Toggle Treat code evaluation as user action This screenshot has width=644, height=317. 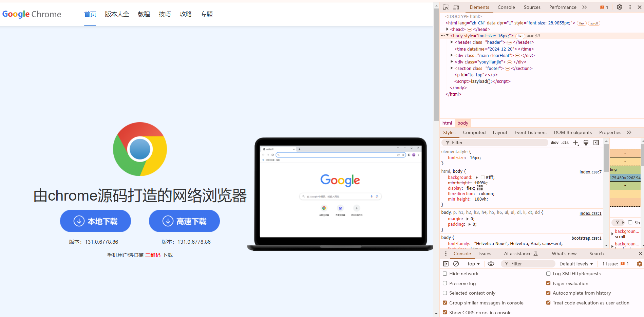[x=548, y=303]
